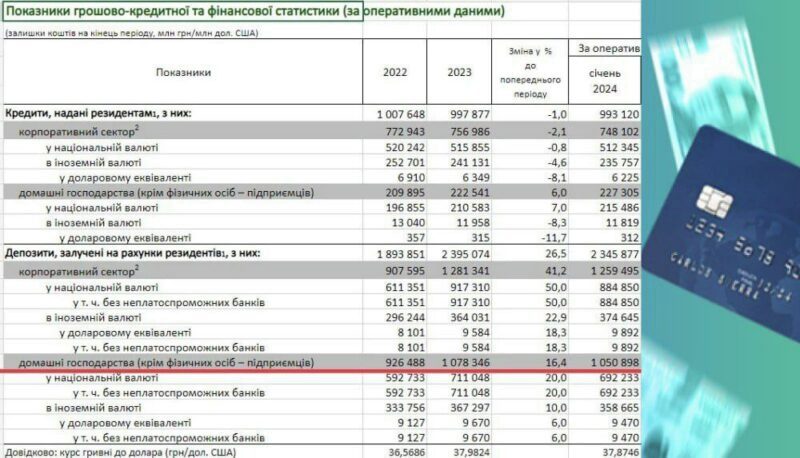Click the 'Показники' column header
800x458 pixels.
point(184,73)
